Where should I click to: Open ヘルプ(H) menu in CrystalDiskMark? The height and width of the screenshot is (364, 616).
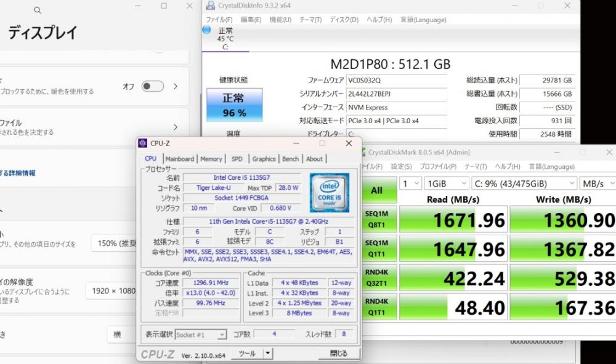[508, 166]
